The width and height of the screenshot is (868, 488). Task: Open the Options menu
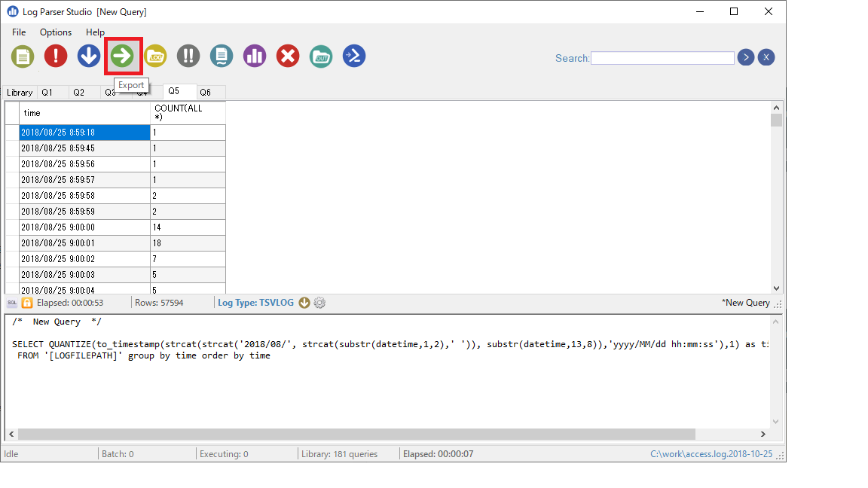[56, 32]
